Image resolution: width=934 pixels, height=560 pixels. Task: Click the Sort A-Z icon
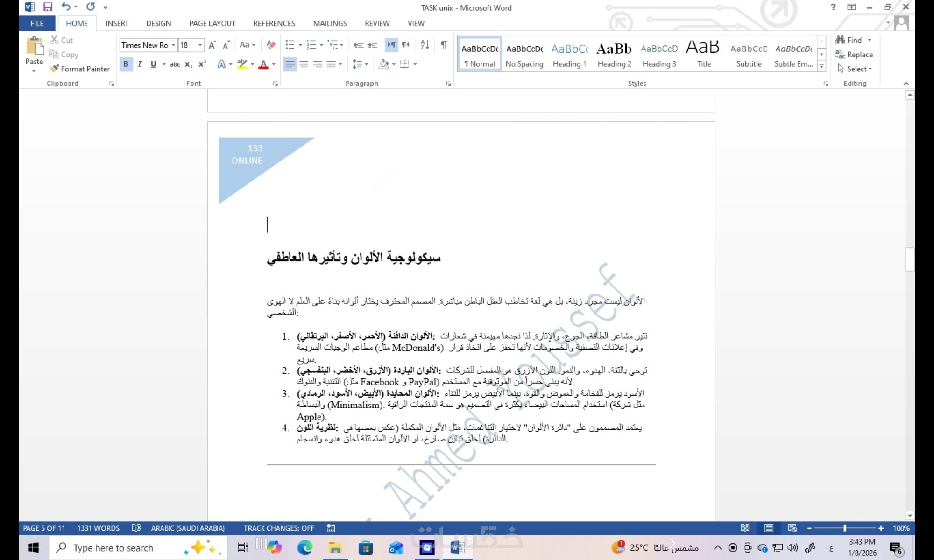point(425,45)
